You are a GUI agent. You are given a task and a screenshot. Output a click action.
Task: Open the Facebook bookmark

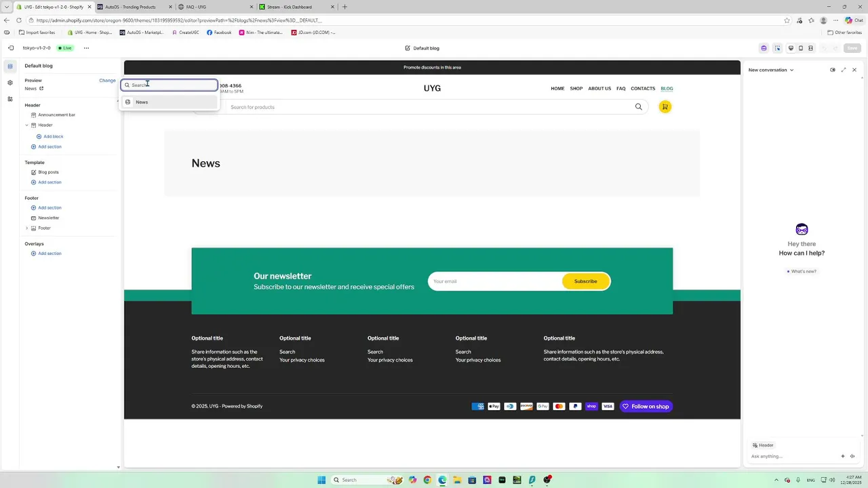coord(219,33)
